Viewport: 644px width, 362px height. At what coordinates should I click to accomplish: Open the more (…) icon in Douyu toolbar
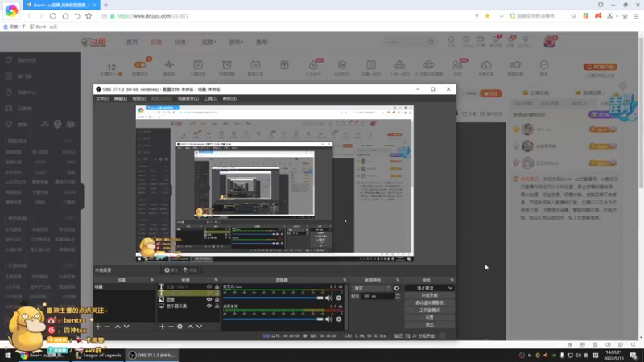pos(544,65)
